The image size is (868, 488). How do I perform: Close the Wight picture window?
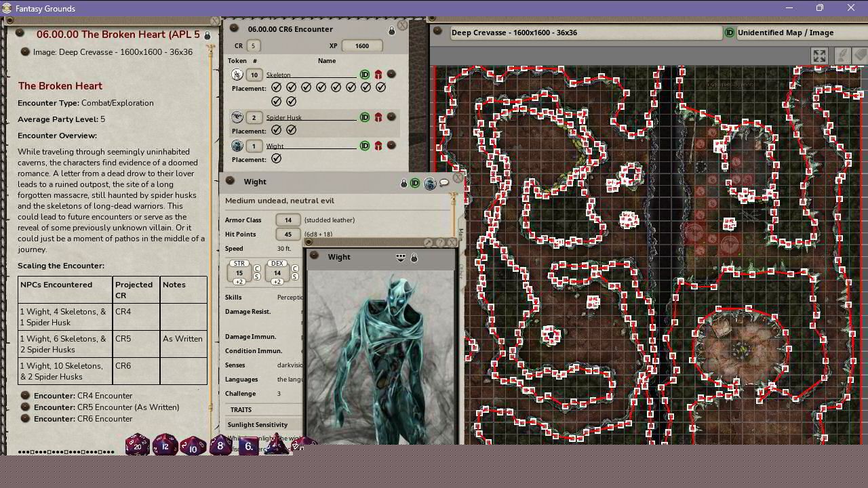452,243
